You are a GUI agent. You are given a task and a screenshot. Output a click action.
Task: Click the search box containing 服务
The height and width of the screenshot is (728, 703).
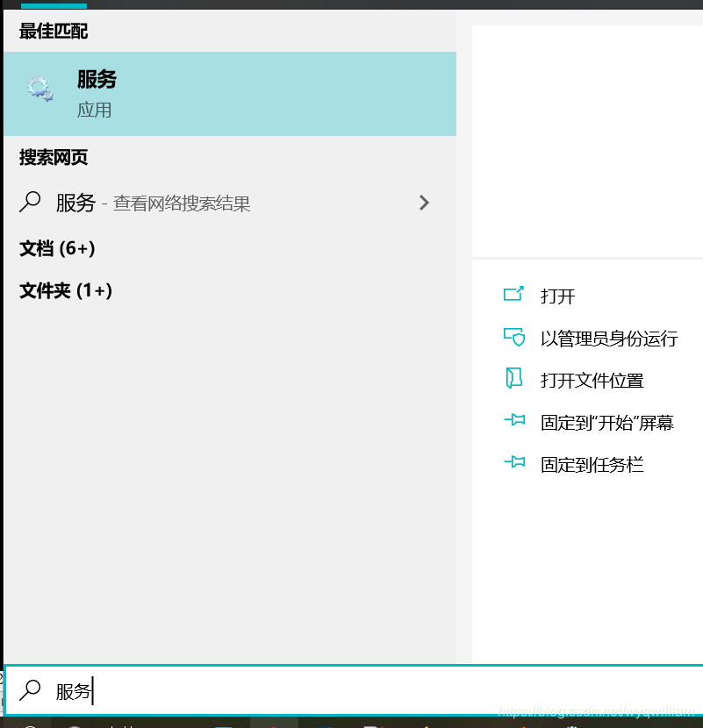(x=353, y=690)
